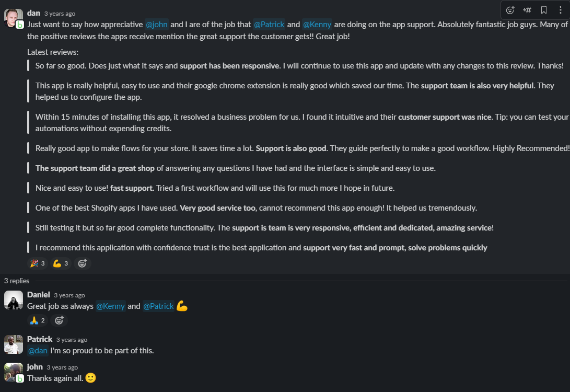Click the @dan mention in Patrick's reply

(x=38, y=351)
